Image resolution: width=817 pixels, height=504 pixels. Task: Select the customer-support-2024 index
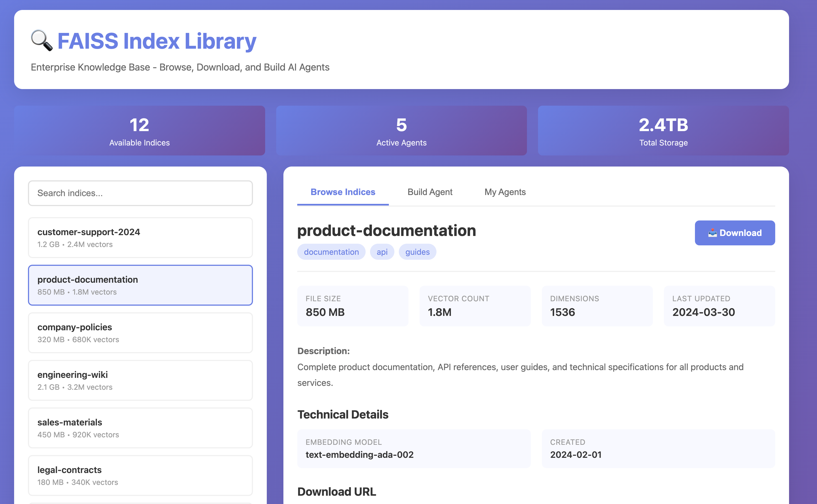pyautogui.click(x=140, y=237)
